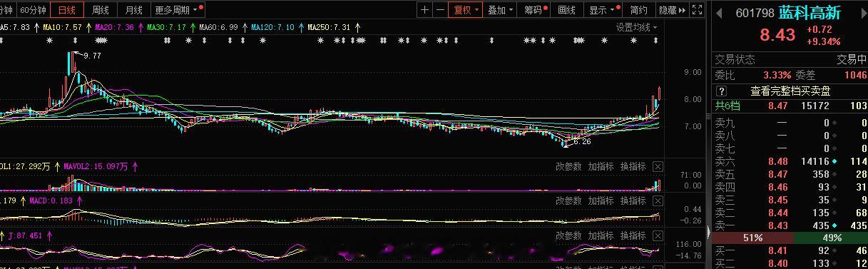
Task: Activate 画线 drawing tool
Action: (x=567, y=10)
